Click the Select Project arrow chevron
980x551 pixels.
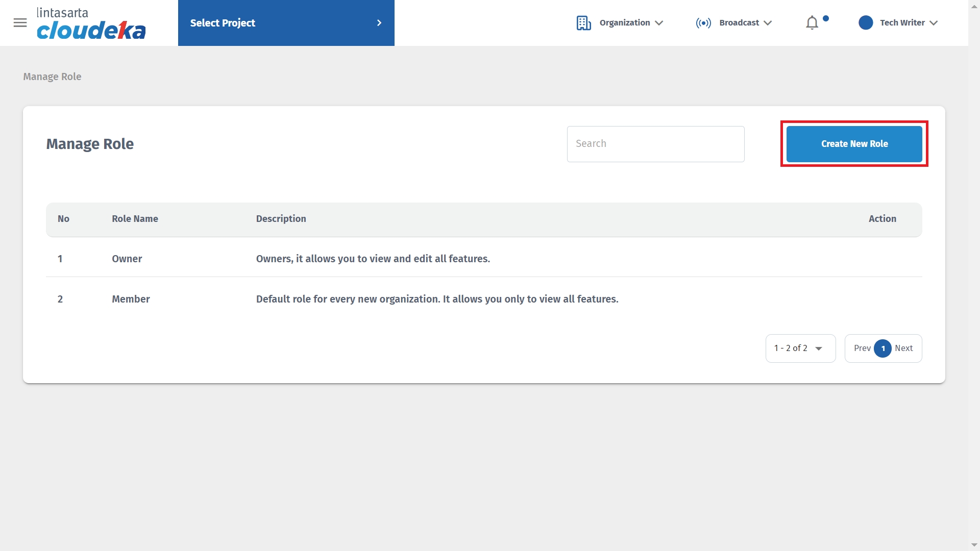pyautogui.click(x=379, y=23)
